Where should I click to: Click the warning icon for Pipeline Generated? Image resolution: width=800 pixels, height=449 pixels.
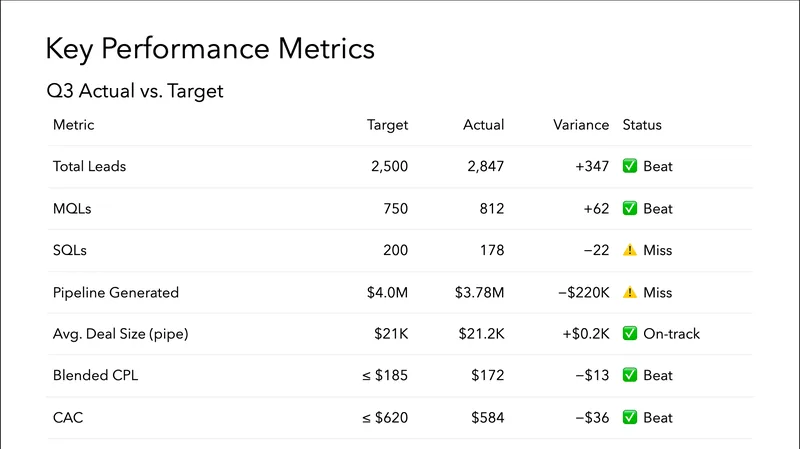[630, 292]
